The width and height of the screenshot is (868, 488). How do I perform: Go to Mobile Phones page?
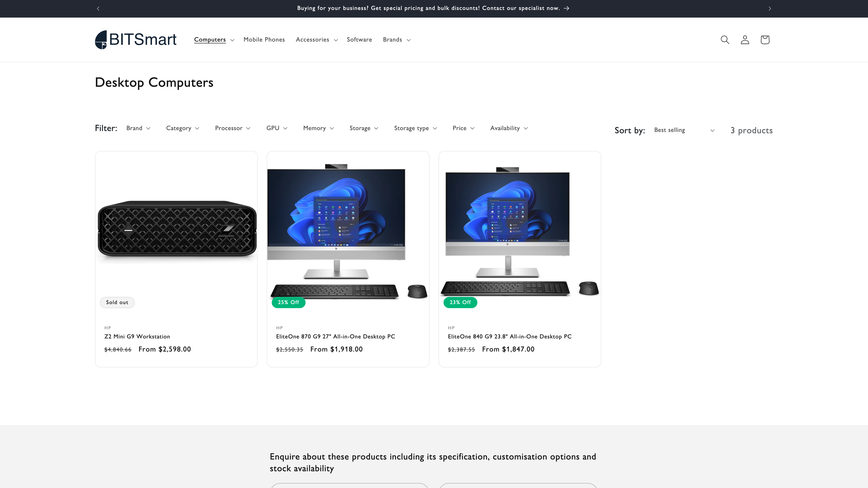click(264, 39)
